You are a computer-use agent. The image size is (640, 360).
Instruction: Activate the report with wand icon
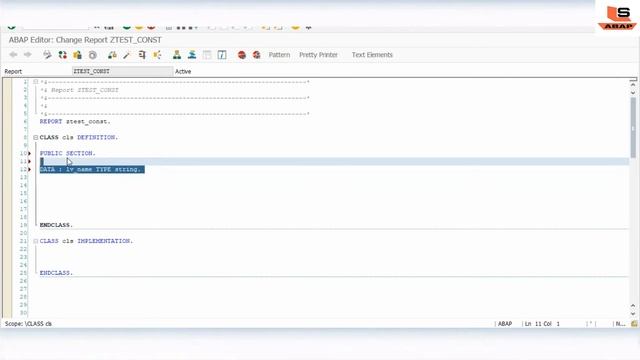127,55
